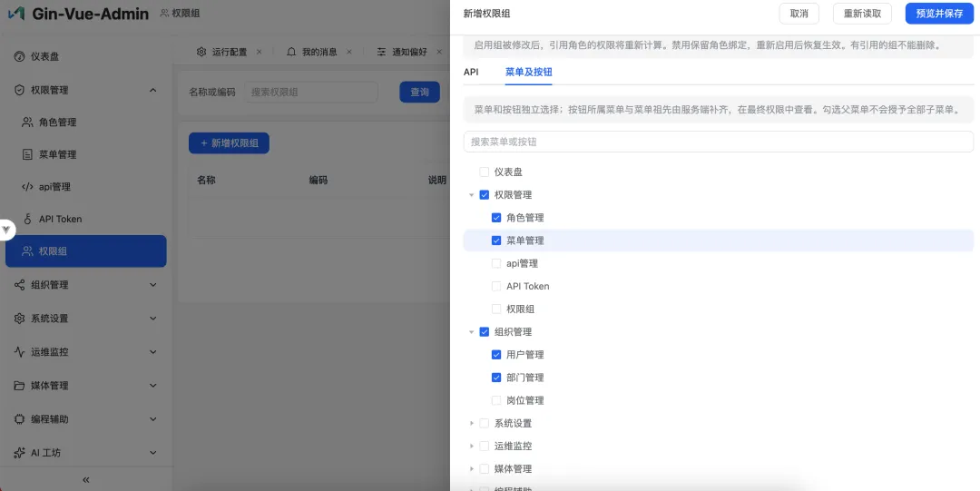Viewport: 980px width, 491px height.
Task: Select the 菜单及按钮 tab
Action: coord(529,72)
